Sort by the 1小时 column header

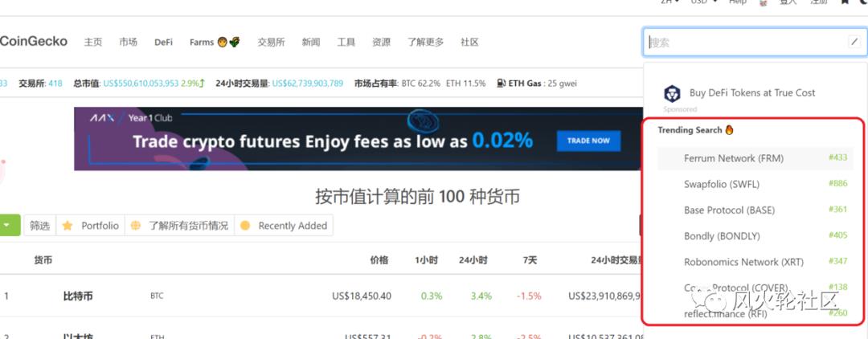(x=426, y=260)
